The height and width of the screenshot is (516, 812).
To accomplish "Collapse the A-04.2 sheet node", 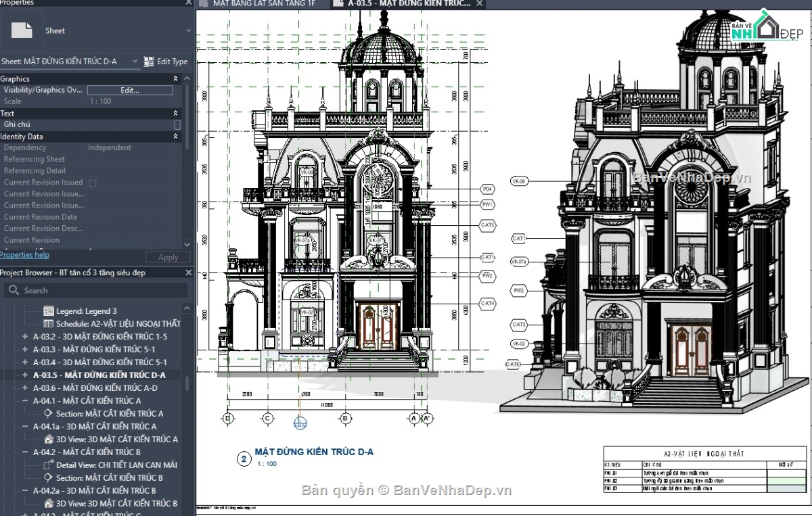I will coord(25,452).
